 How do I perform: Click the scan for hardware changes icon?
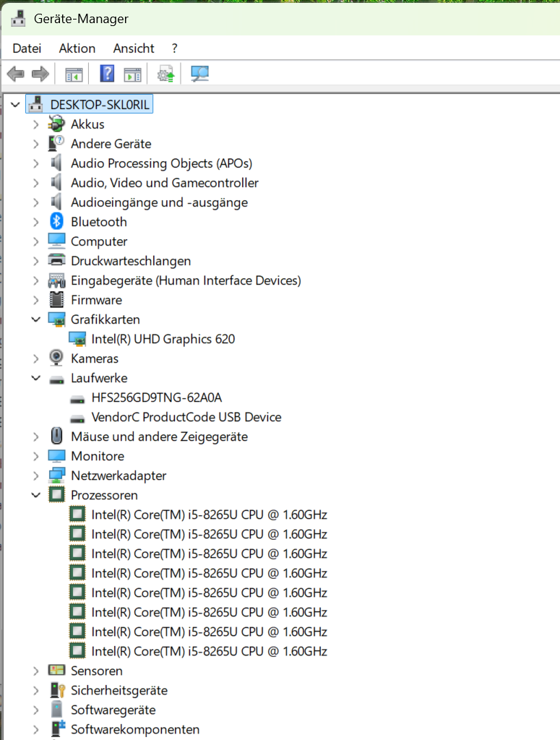(x=199, y=74)
